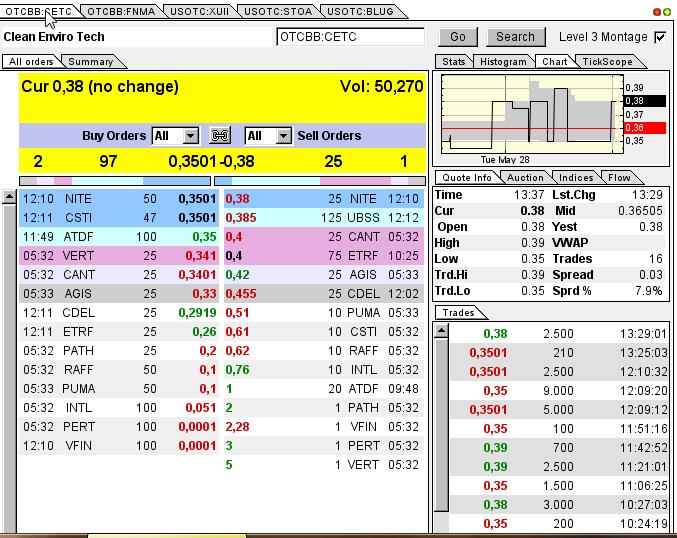Viewport: 677px width, 538px height.
Task: Open the Summary tab
Action: tap(91, 62)
